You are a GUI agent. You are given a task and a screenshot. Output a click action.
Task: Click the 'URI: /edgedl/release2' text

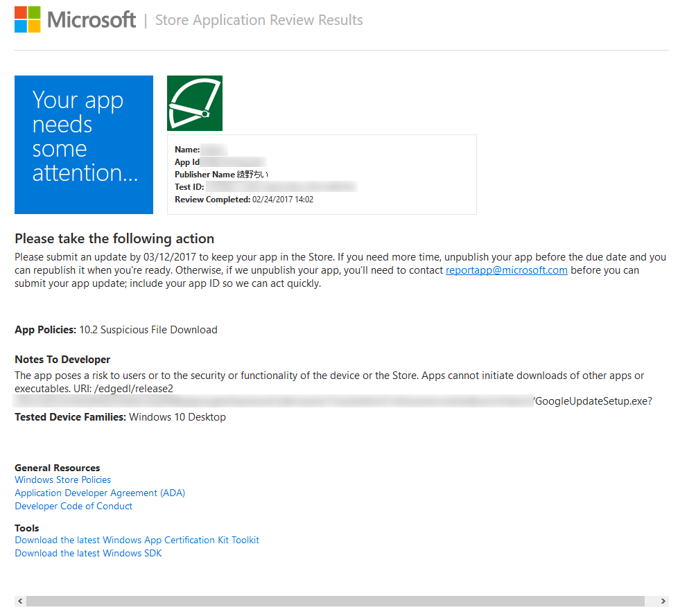pos(123,389)
